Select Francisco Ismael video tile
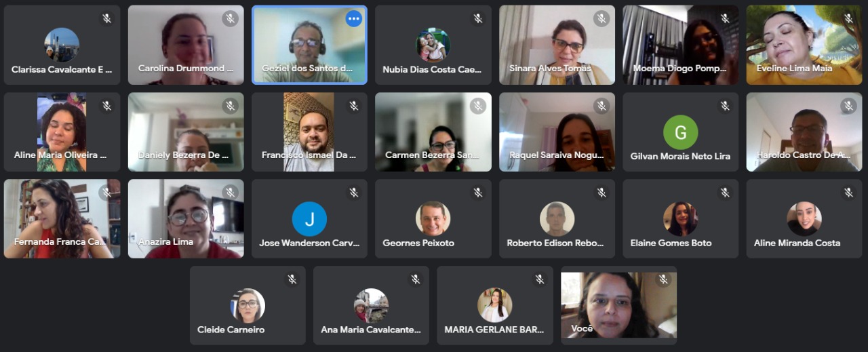This screenshot has height=352, width=868. click(309, 132)
